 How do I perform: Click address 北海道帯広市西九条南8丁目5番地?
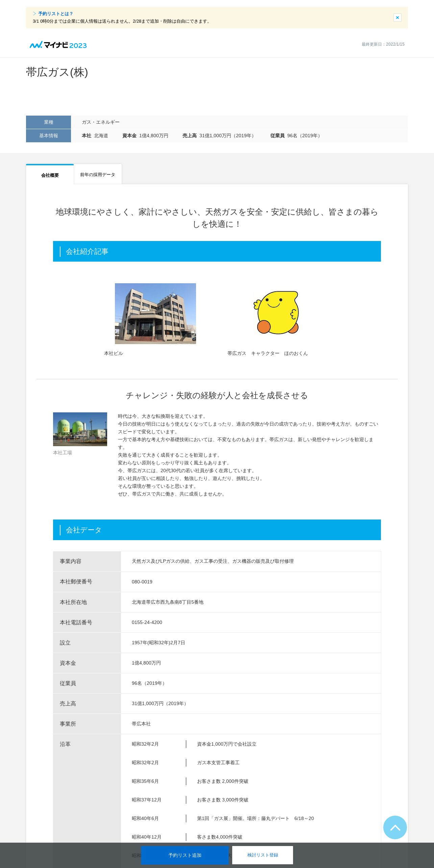(x=168, y=602)
